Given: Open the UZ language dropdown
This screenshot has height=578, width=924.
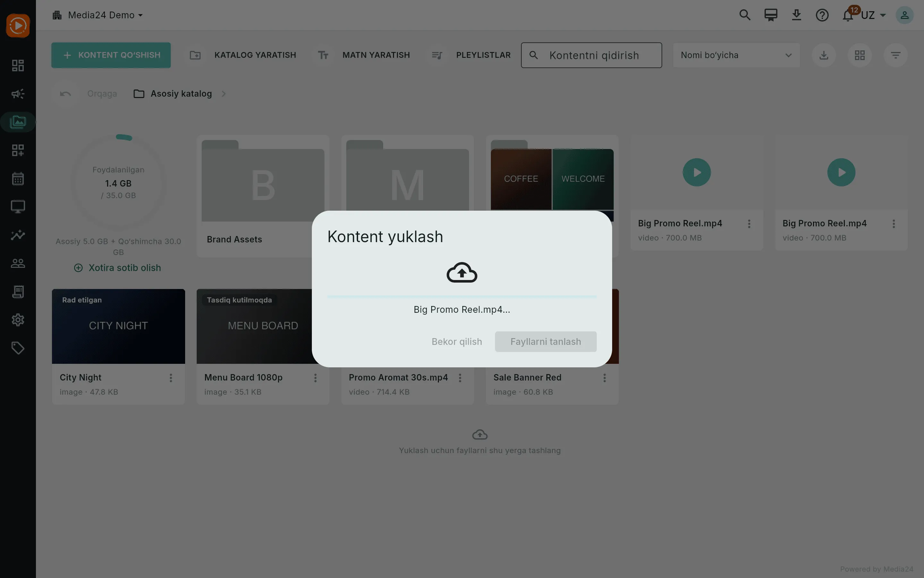Looking at the screenshot, I should pyautogui.click(x=873, y=15).
